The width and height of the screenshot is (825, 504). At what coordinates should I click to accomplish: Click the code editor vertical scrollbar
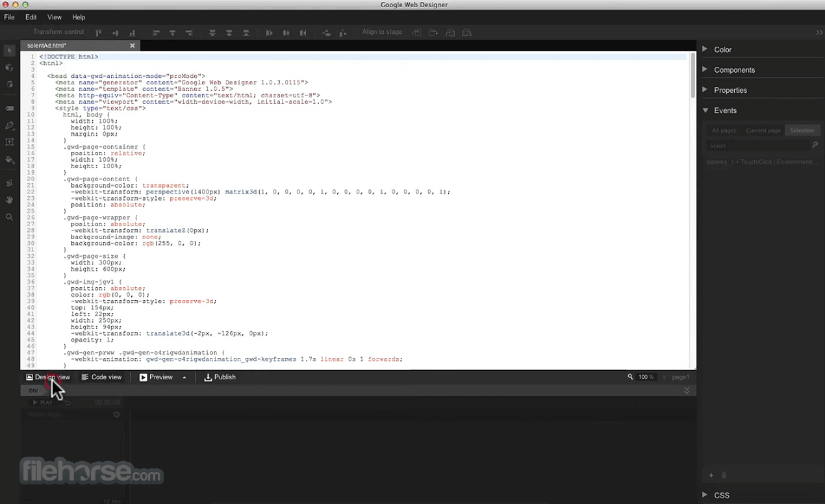tap(693, 75)
